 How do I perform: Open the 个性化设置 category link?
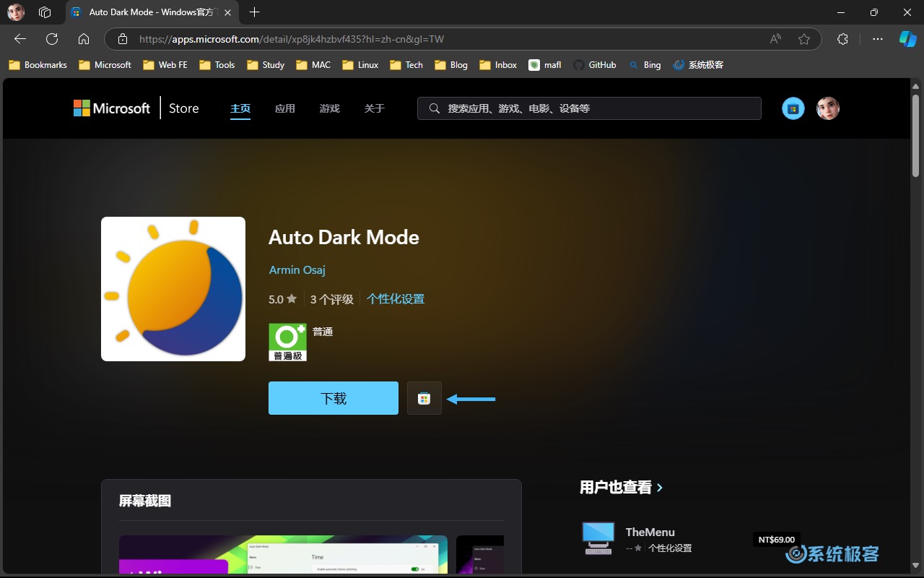point(396,299)
